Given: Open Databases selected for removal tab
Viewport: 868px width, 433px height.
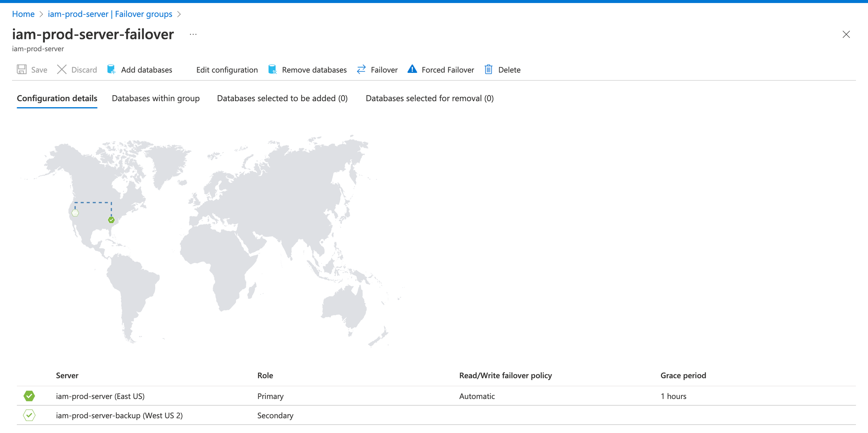Looking at the screenshot, I should (429, 98).
